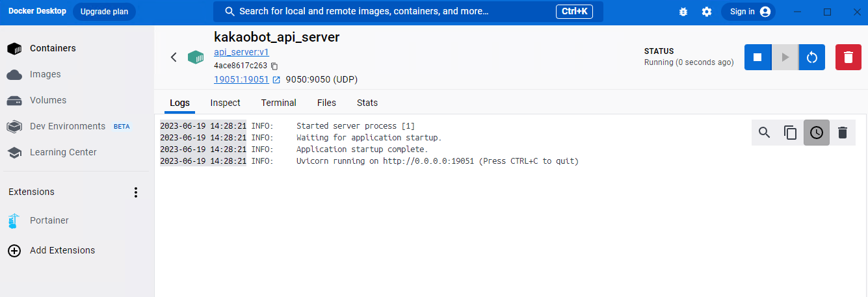
Task: Switch to the Files tab
Action: (326, 103)
